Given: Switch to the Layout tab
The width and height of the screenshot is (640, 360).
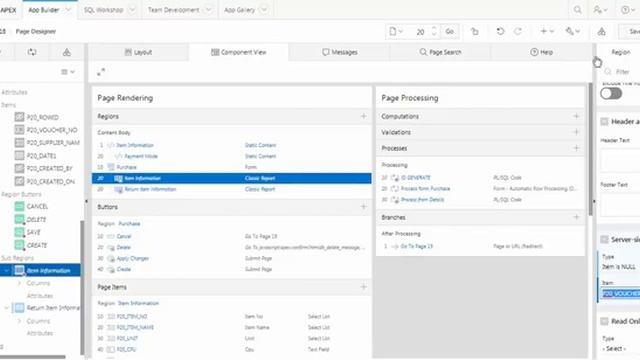Looking at the screenshot, I should click(x=138, y=52).
